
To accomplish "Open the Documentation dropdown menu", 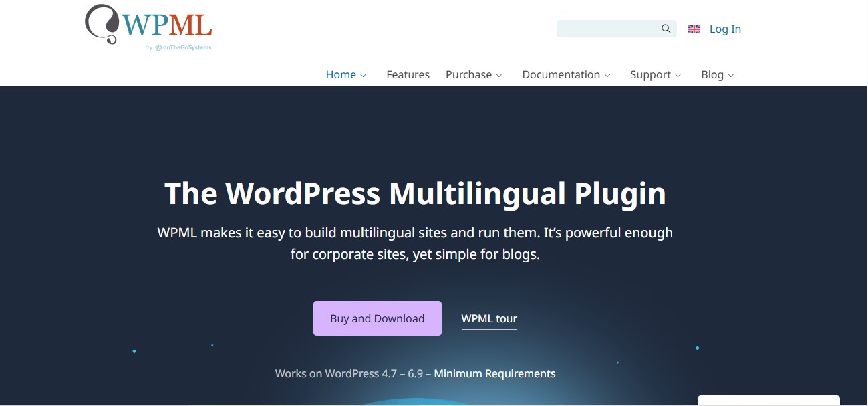I will (561, 74).
